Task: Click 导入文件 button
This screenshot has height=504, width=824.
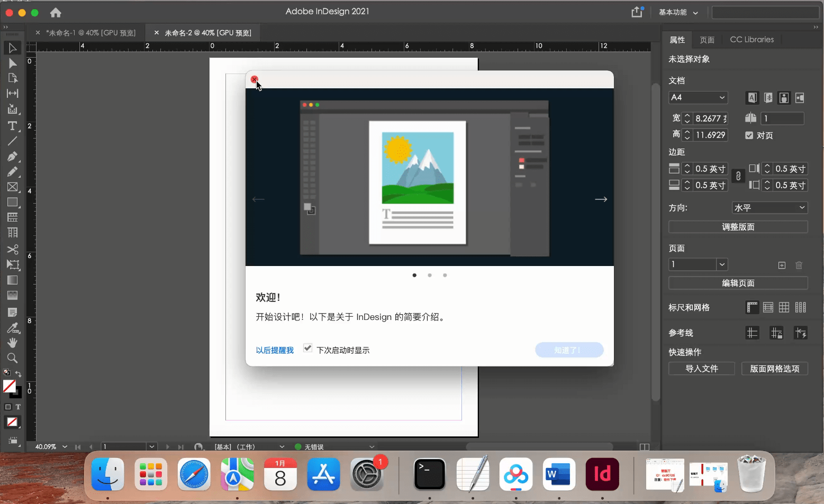Action: coord(702,369)
